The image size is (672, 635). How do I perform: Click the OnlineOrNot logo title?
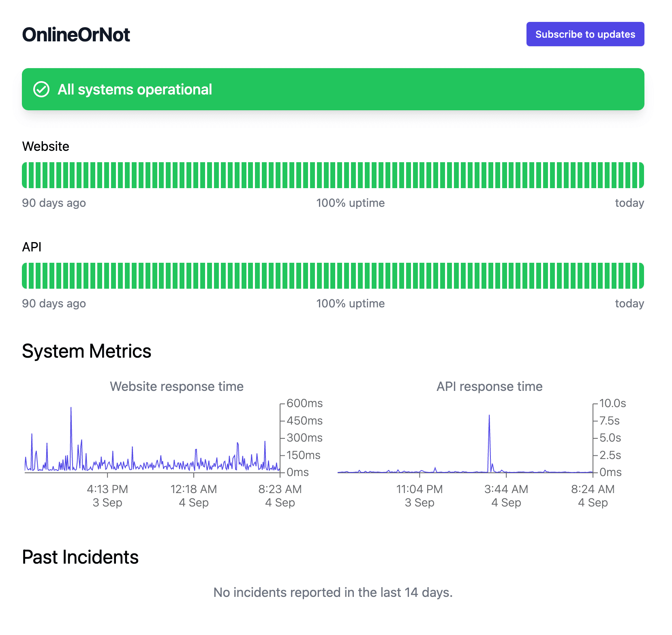click(x=76, y=35)
